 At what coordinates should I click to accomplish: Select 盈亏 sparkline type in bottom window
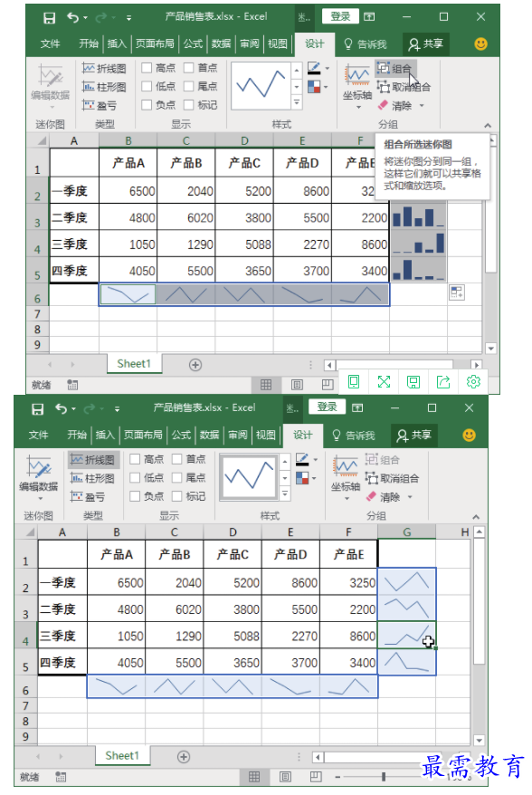(88, 497)
